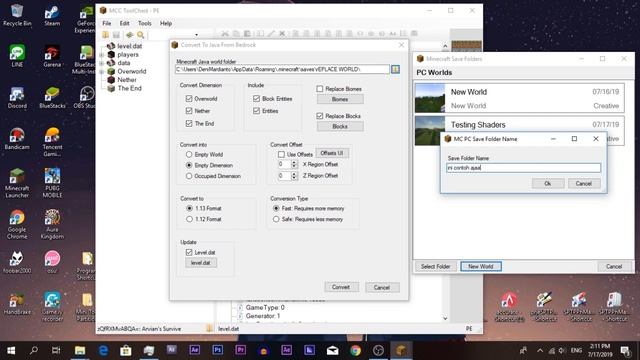Click the Blocks button

[x=340, y=127]
